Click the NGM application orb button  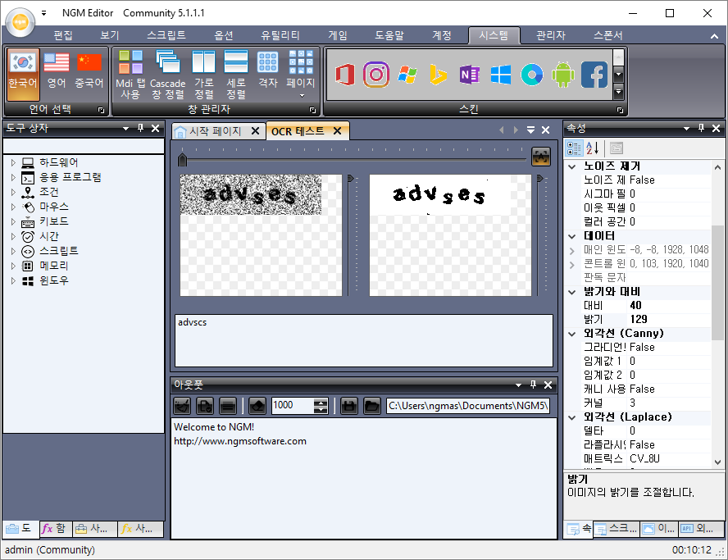click(20, 21)
